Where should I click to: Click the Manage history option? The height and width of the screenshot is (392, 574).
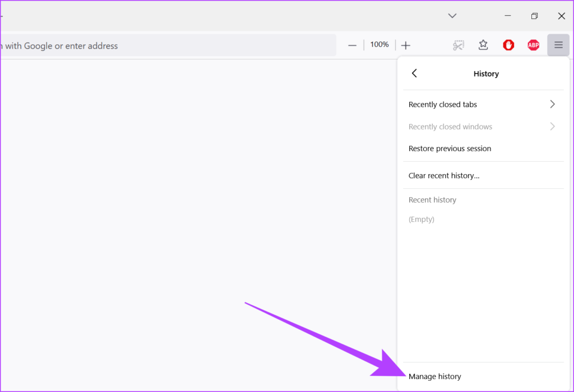pos(435,376)
